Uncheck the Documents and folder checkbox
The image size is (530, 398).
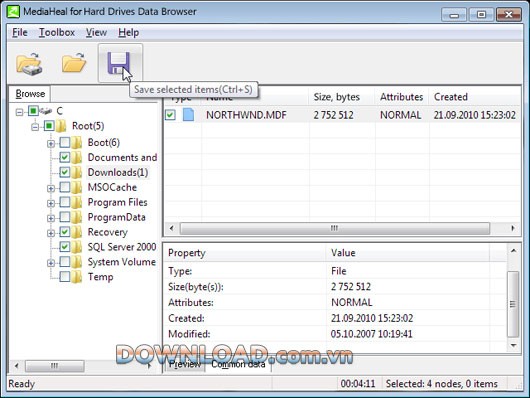[x=65, y=157]
